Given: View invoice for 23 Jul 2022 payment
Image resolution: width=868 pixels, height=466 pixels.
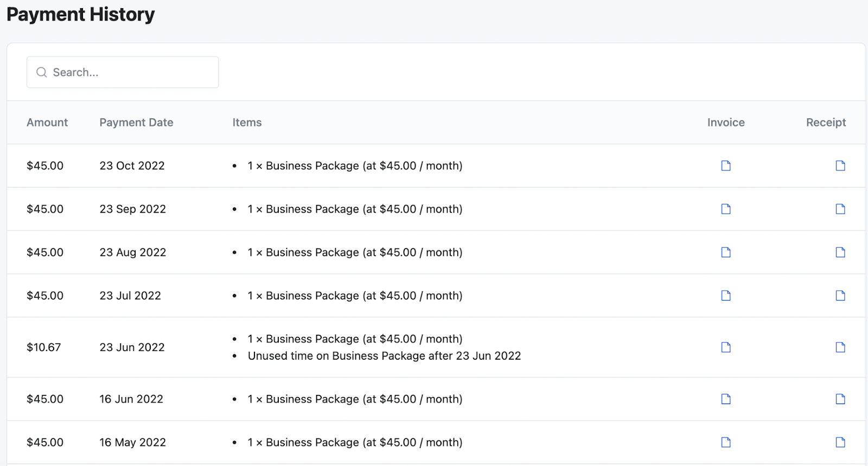Looking at the screenshot, I should (x=726, y=296).
